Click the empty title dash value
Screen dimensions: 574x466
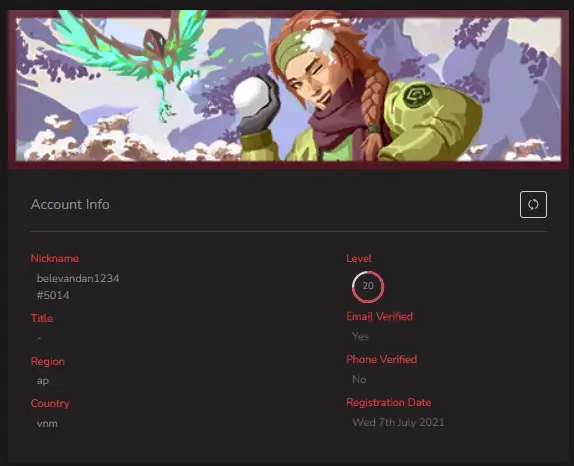click(40, 338)
